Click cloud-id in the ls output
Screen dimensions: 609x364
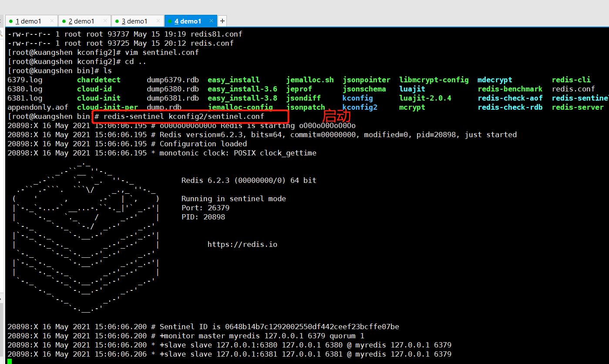click(x=94, y=89)
